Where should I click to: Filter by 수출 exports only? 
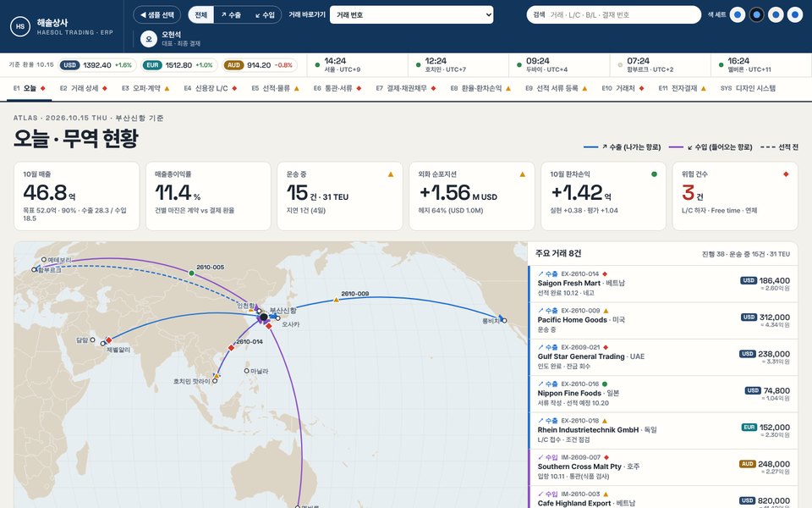pyautogui.click(x=231, y=15)
